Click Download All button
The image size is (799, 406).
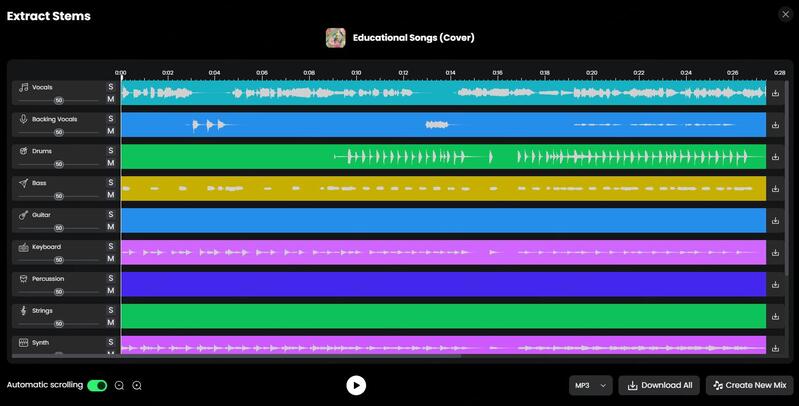[658, 385]
